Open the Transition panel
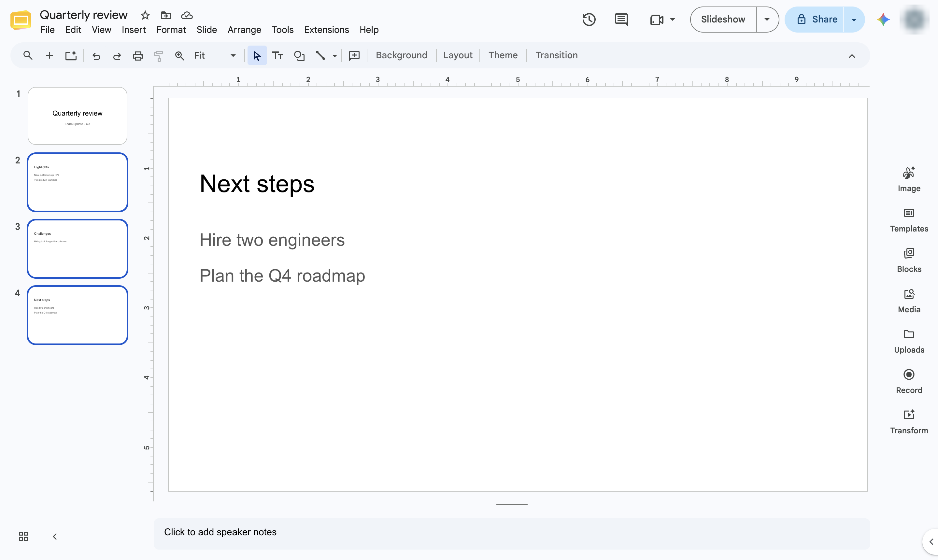Viewport: 938px width, 560px height. coord(556,55)
